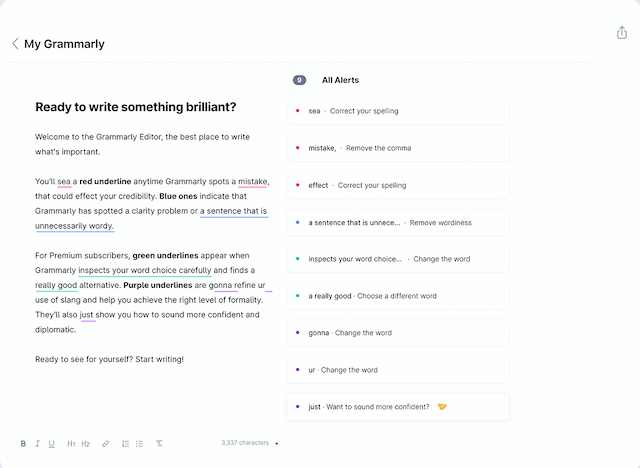The height and width of the screenshot is (468, 640).
Task: Create a bulleted list
Action: (x=139, y=443)
